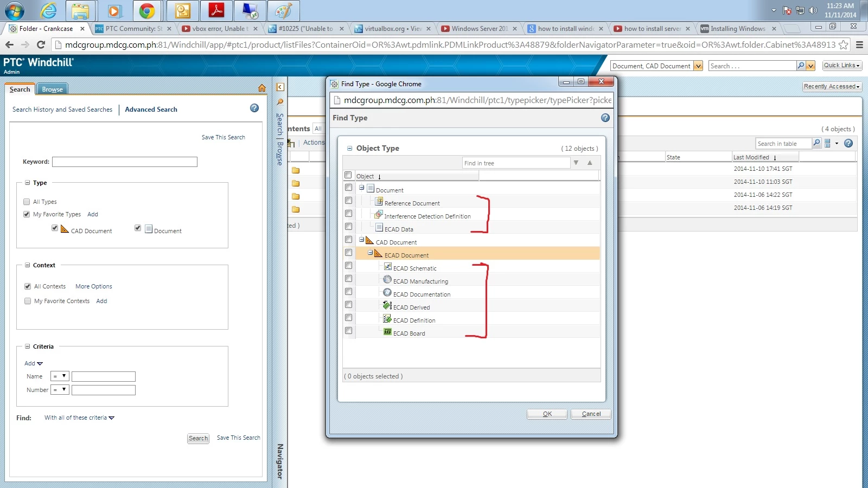Click the ECAD Data type icon
Viewport: 868px width, 488px height.
click(x=379, y=227)
